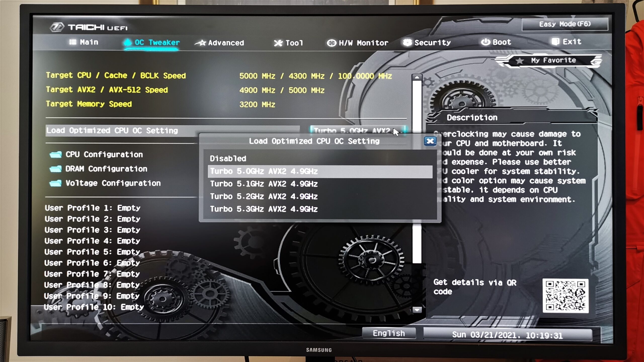Click the DRAM Configuration folder icon
This screenshot has height=362, width=644.
coord(56,169)
